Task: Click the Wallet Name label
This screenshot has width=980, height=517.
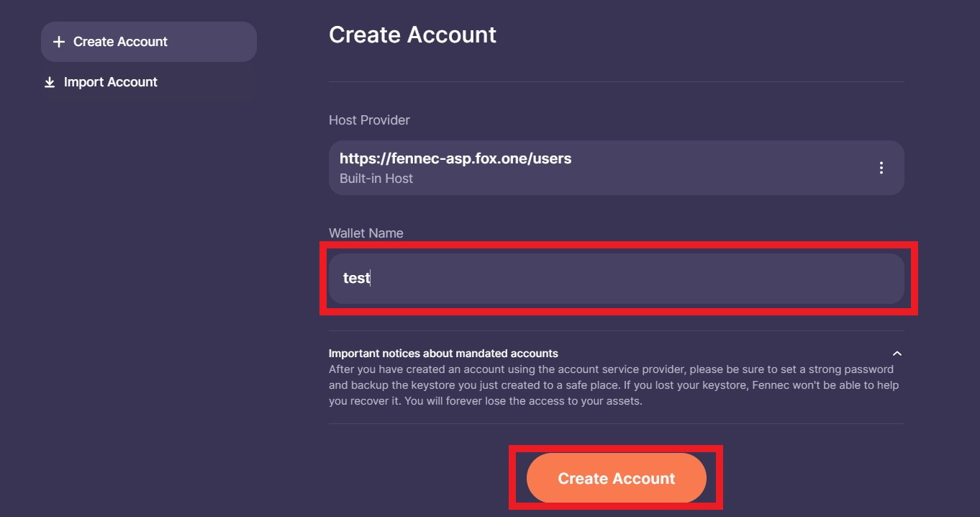Action: point(366,233)
